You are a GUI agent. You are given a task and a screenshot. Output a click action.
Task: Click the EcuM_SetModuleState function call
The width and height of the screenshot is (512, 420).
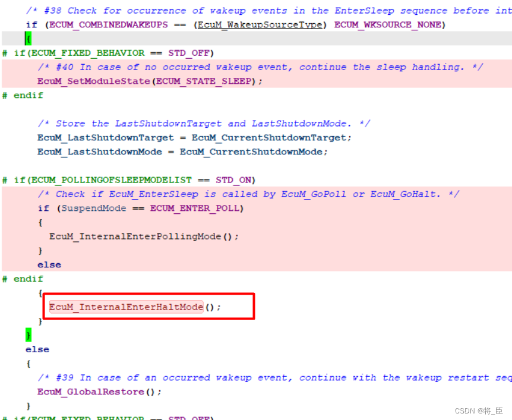click(x=93, y=81)
